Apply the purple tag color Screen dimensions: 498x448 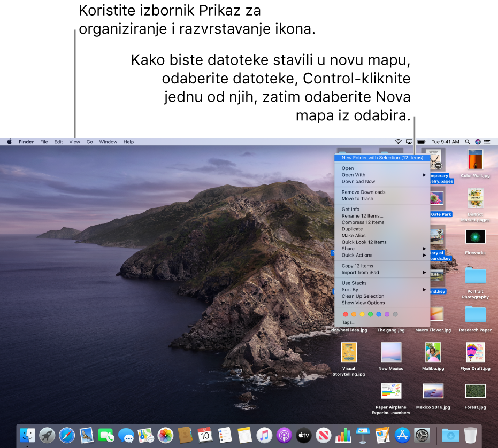[x=387, y=314]
